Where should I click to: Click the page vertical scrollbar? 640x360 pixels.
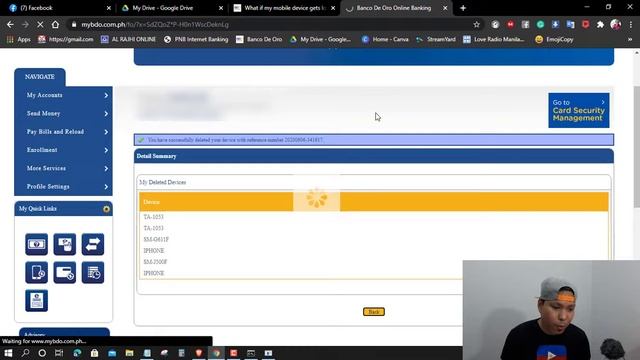pyautogui.click(x=636, y=147)
